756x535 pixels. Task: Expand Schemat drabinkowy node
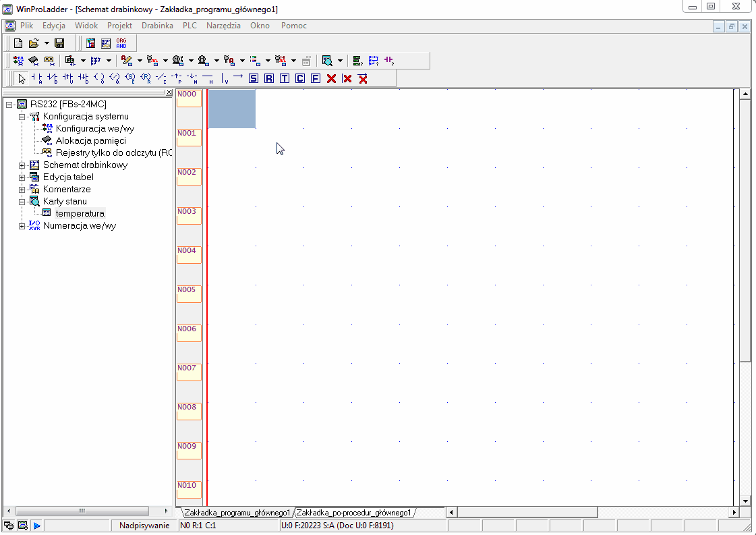coord(22,165)
